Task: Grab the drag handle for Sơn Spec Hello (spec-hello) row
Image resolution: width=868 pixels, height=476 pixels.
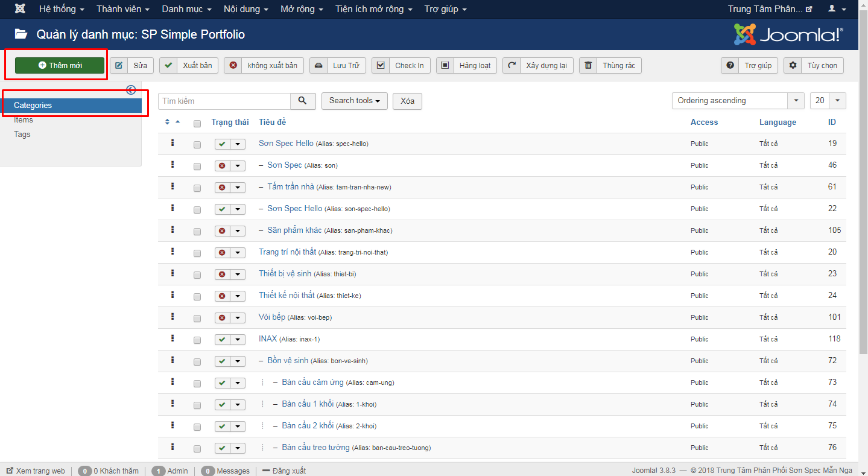Action: click(x=173, y=143)
